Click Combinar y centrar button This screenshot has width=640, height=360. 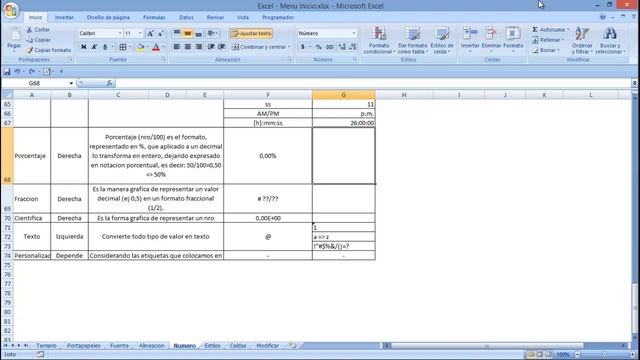coord(259,47)
